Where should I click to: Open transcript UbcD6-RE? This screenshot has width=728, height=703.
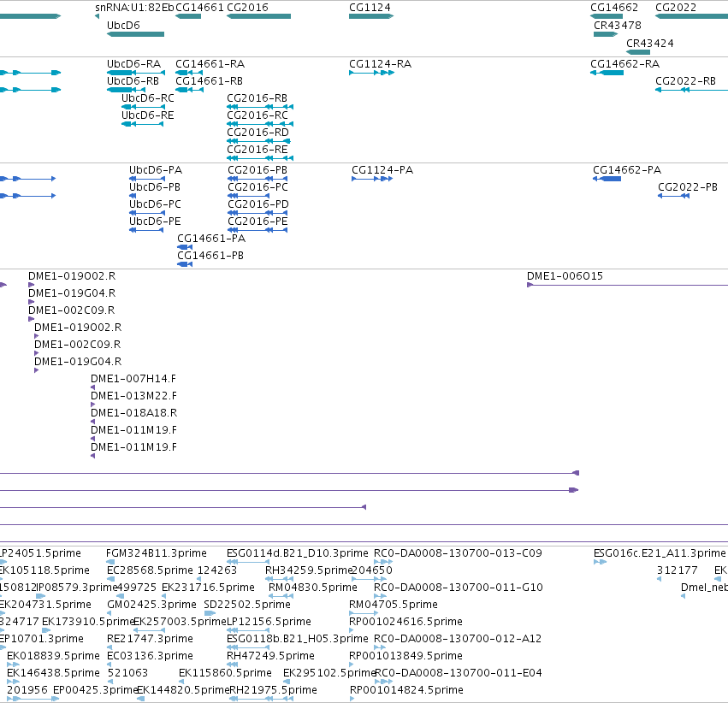point(148,115)
